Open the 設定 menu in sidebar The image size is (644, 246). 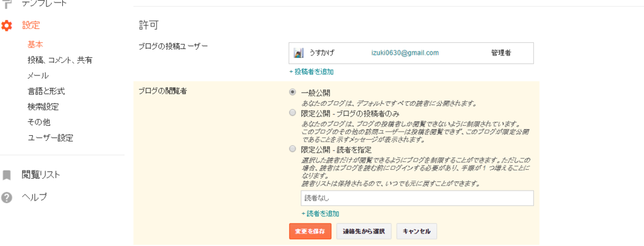pos(31,25)
